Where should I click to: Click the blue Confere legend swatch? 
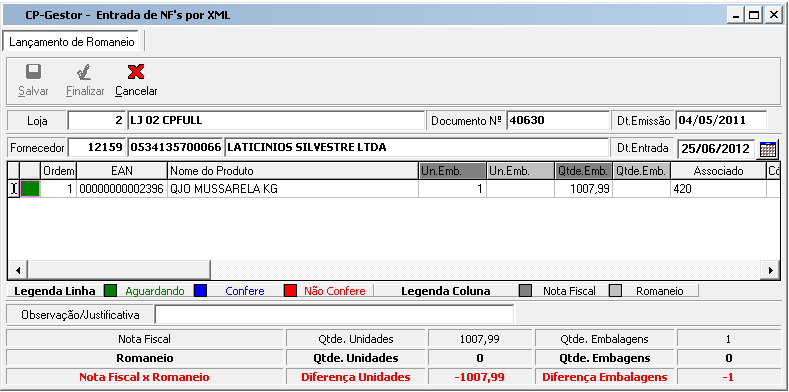pos(200,291)
